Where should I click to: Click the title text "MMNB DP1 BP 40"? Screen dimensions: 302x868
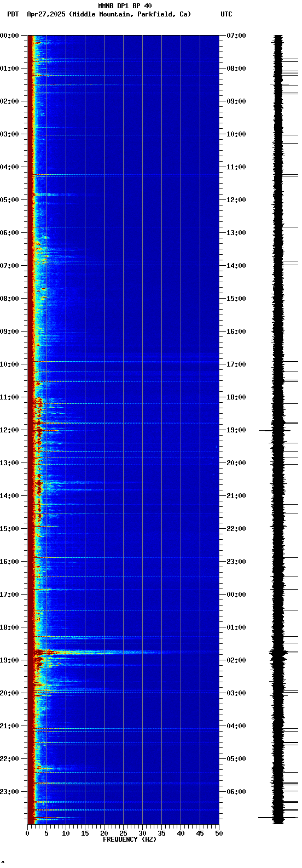tap(125, 6)
